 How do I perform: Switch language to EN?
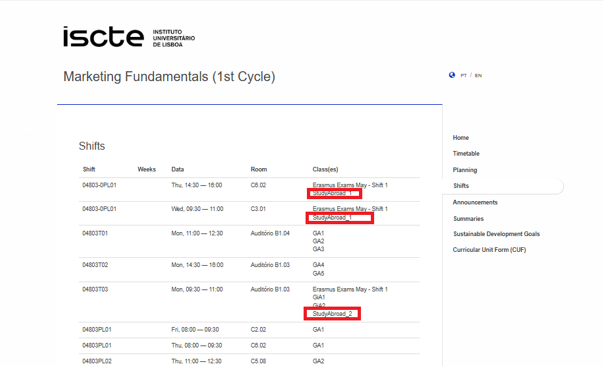[478, 75]
